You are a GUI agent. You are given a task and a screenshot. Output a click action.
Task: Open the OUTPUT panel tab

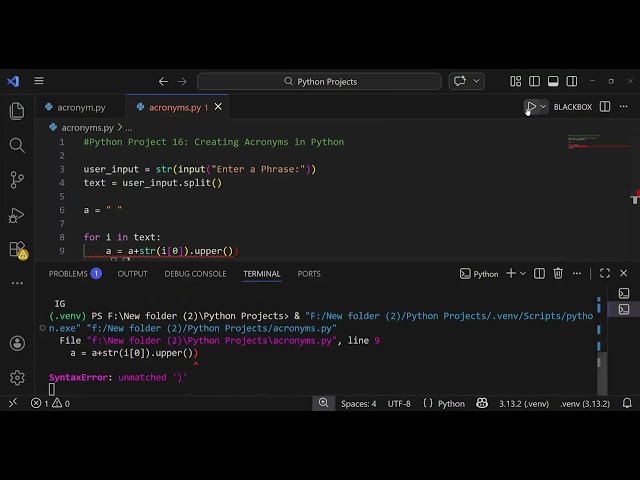(132, 274)
